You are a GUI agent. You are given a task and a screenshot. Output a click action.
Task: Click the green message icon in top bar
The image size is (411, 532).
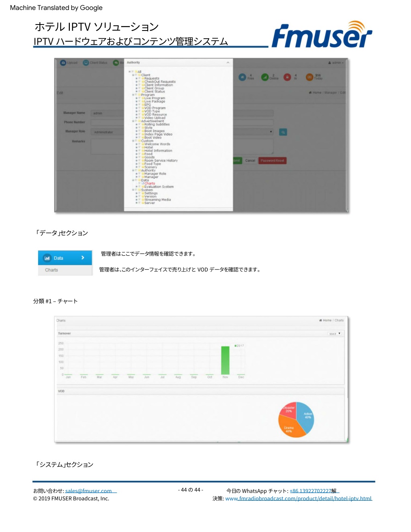coord(116,63)
